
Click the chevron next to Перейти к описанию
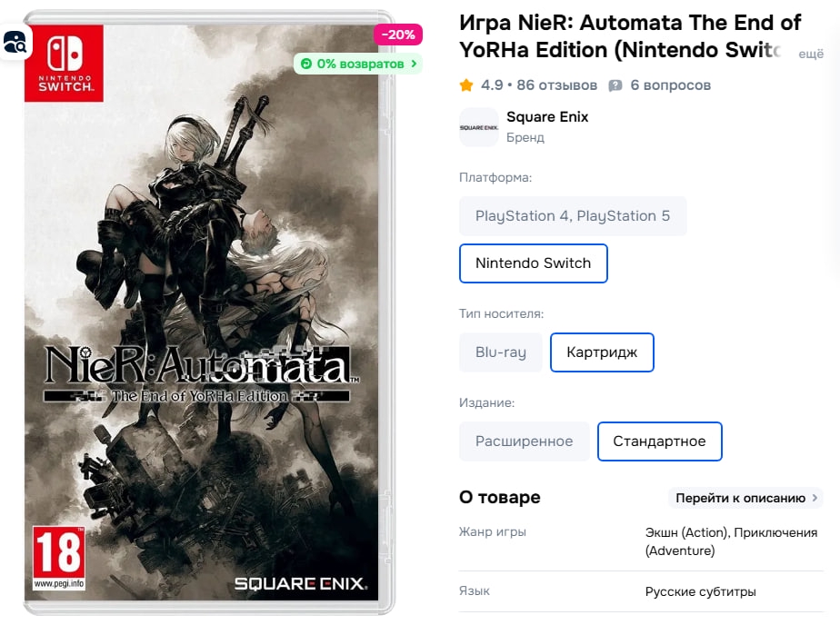click(815, 498)
